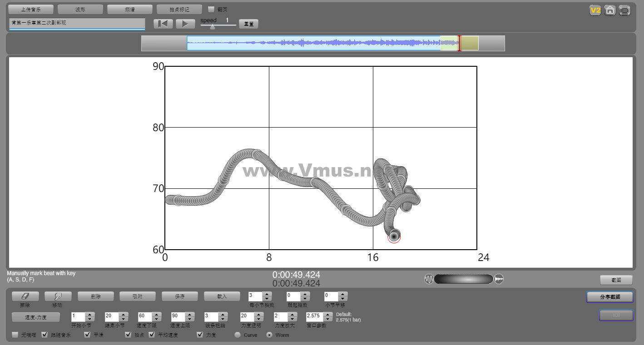Increase 每小节拍数 beats-per-bar value
The width and height of the screenshot is (644, 345).
tap(267, 294)
